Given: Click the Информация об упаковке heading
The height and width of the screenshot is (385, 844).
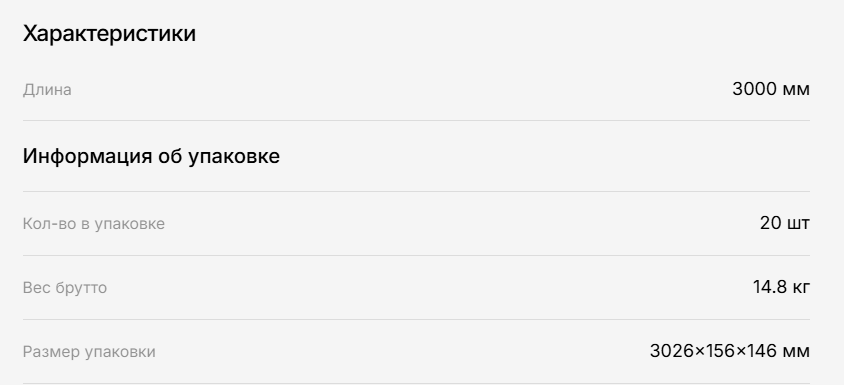Looking at the screenshot, I should (151, 157).
